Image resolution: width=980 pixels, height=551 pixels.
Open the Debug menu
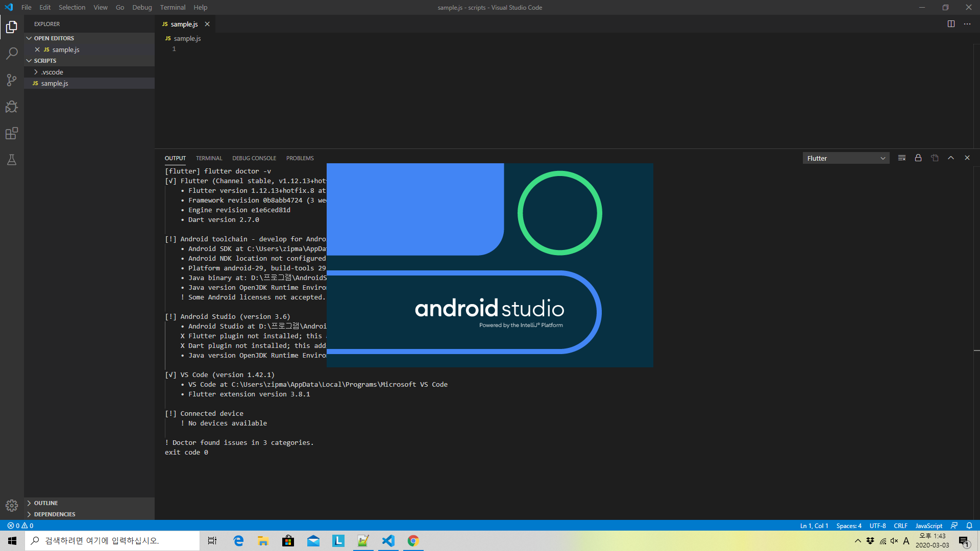pyautogui.click(x=142, y=7)
